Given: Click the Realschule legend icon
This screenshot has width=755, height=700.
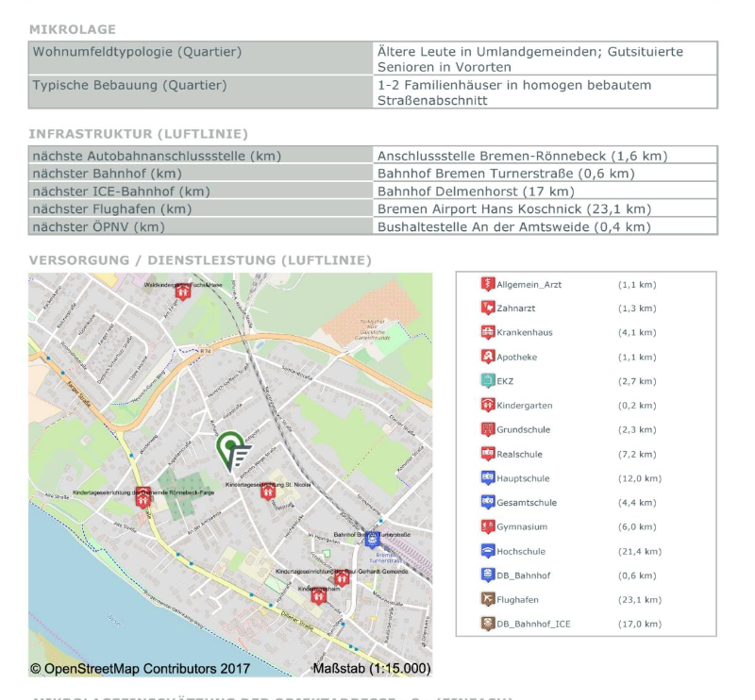Looking at the screenshot, I should coord(487,454).
